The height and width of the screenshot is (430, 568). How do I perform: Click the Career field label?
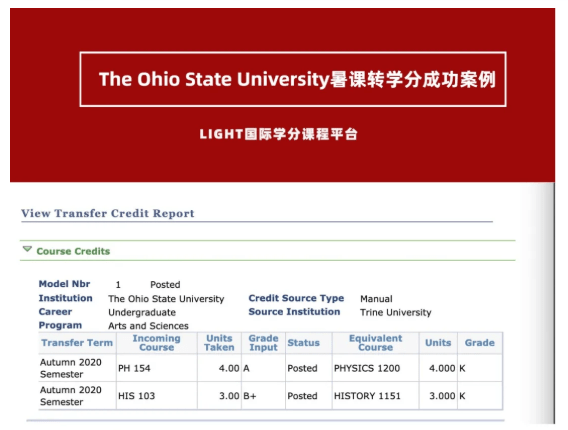(x=55, y=312)
